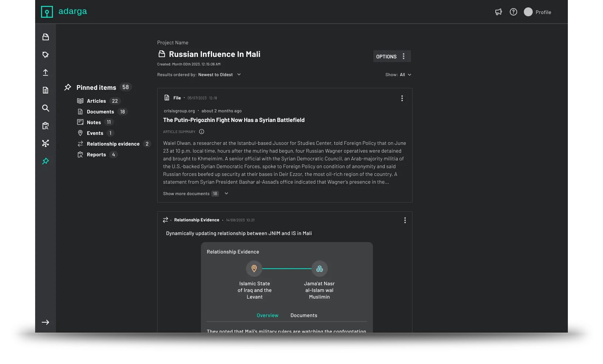Image resolution: width=603 pixels, height=364 pixels.
Task: Open the search icon in sidebar
Action: (46, 108)
